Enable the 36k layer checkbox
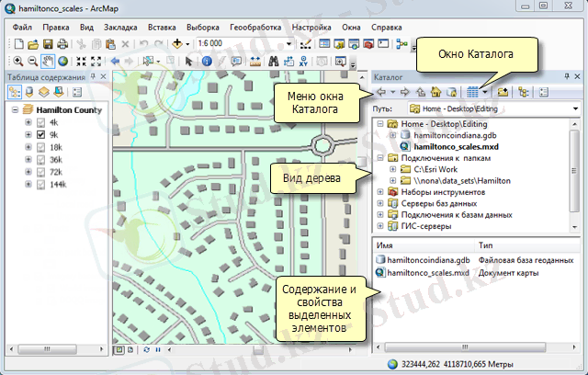This screenshot has width=588, height=375. pyautogui.click(x=40, y=160)
